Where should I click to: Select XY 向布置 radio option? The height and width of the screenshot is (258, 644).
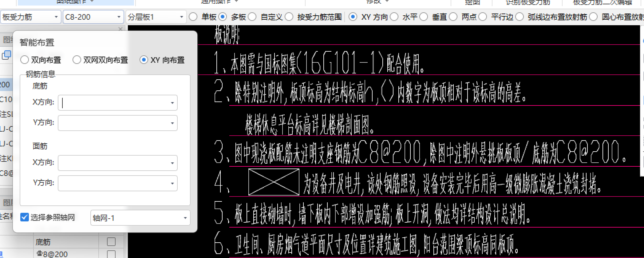(144, 60)
